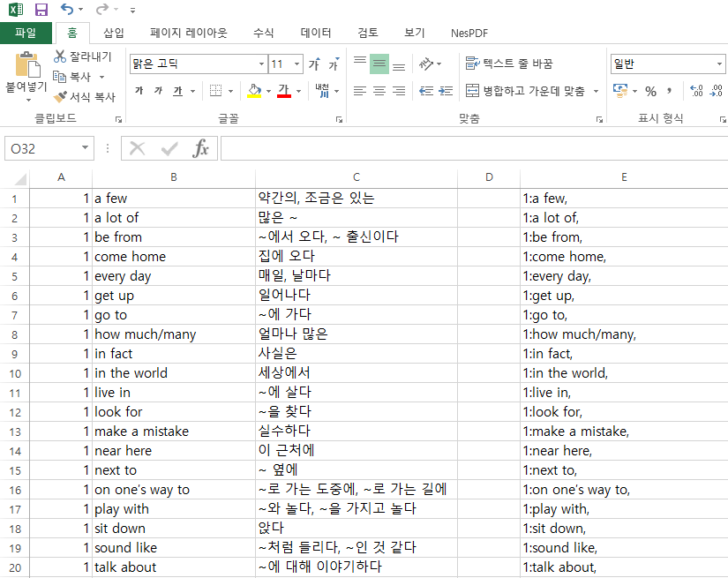Toggle underline formatting
This screenshot has height=578, width=728.
(178, 91)
